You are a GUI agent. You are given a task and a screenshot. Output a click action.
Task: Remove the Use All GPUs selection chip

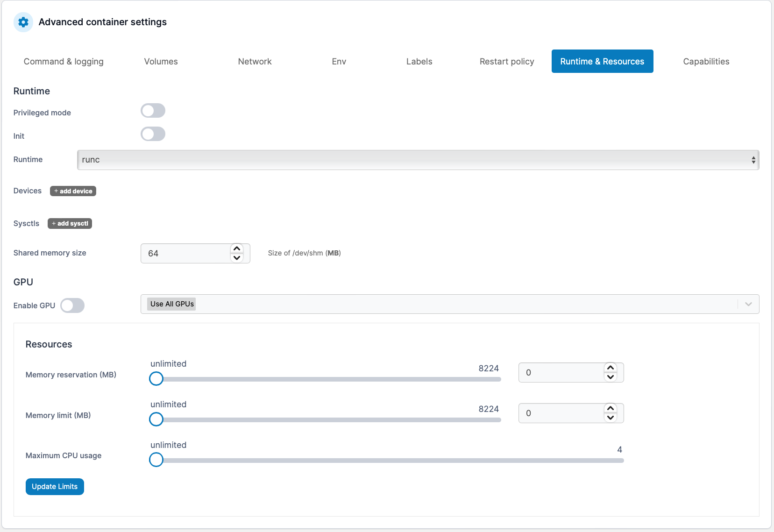(x=171, y=304)
